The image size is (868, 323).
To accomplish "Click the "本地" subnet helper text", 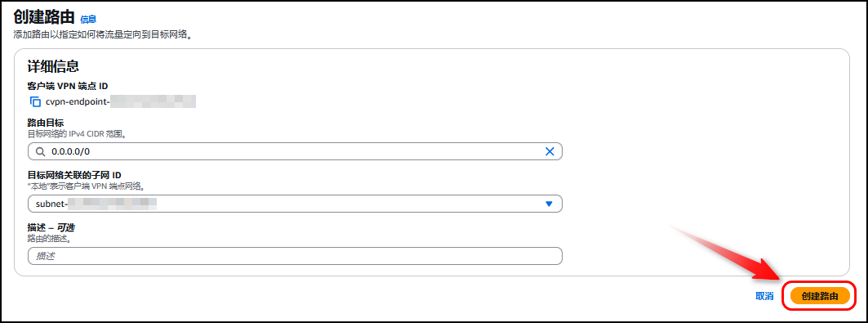I will 87,186.
